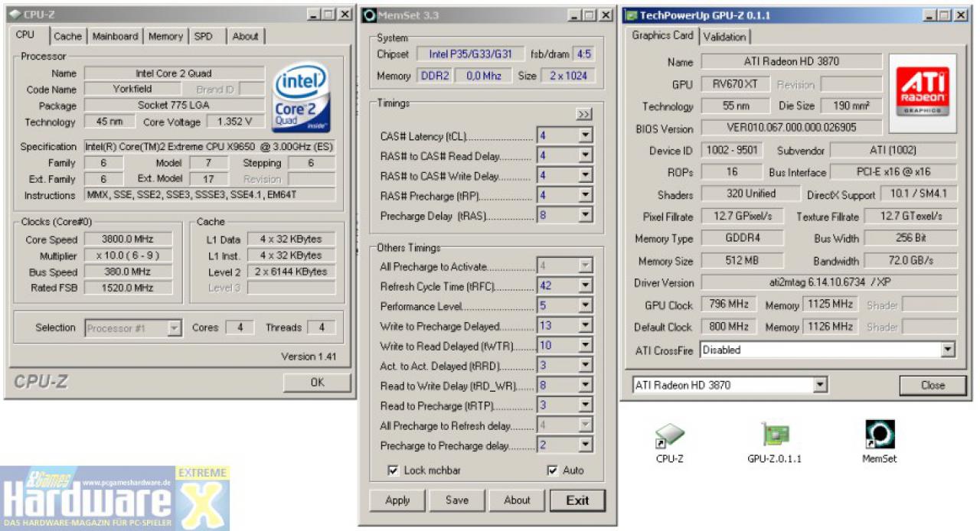Open Act. to Act. Delayed (tRRD) dropdown

pyautogui.click(x=586, y=366)
